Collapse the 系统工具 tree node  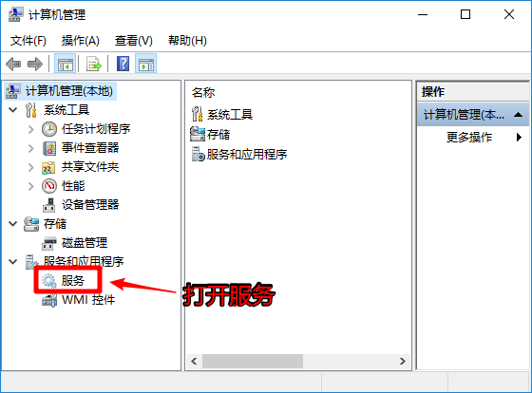pyautogui.click(x=13, y=110)
